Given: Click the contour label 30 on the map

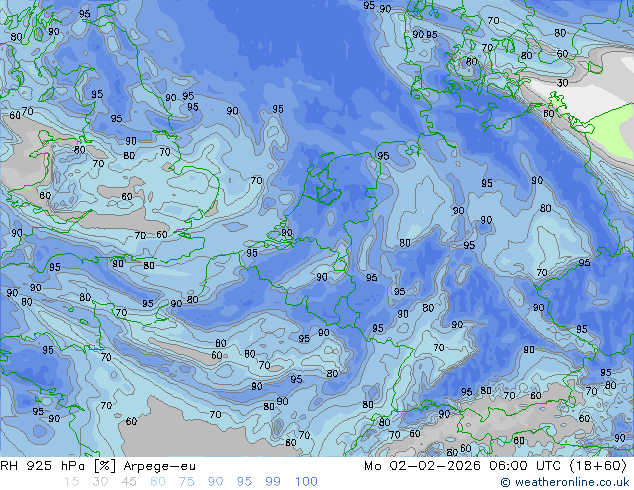Looking at the screenshot, I should point(562,83).
